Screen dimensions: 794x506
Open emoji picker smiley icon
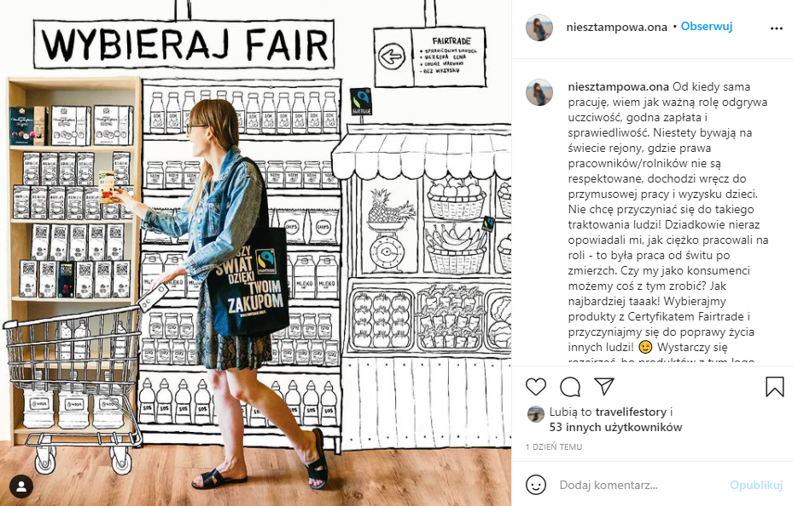tap(536, 485)
